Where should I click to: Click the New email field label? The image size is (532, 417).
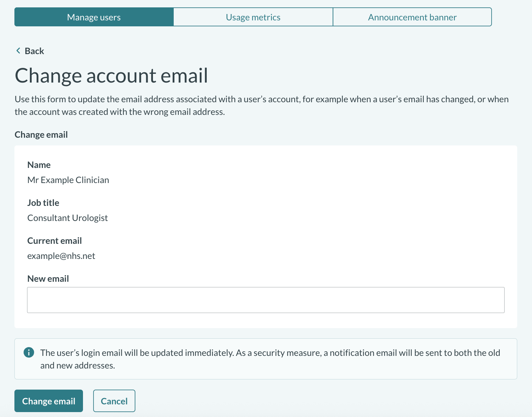pyautogui.click(x=48, y=278)
